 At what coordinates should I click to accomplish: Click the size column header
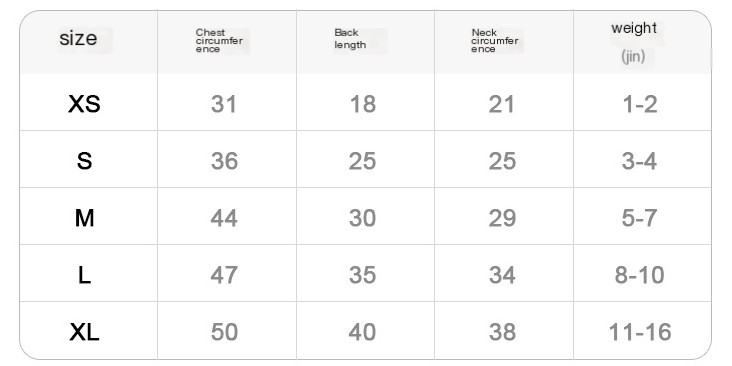78,38
